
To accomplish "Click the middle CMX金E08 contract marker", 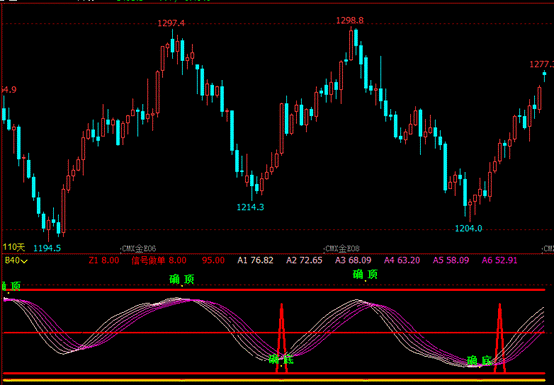I will tap(342, 249).
